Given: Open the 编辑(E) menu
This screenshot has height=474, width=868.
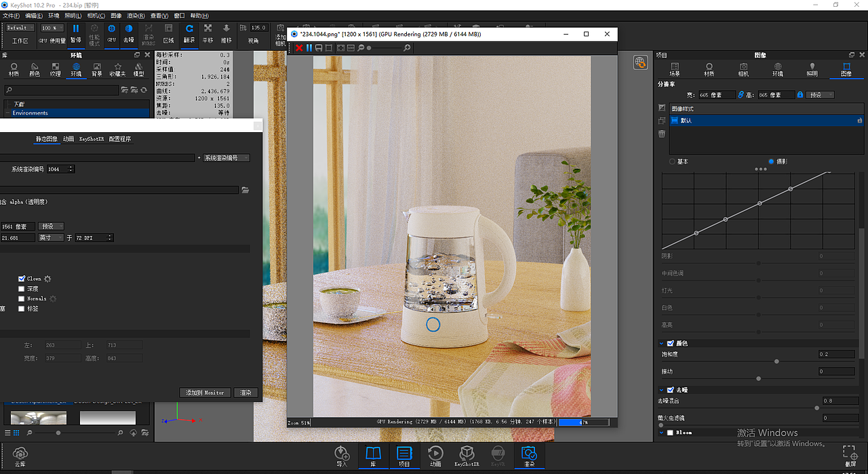Looking at the screenshot, I should tap(33, 15).
